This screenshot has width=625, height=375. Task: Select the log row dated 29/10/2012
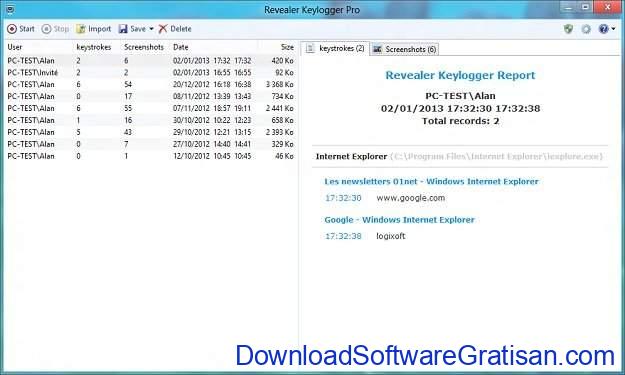pyautogui.click(x=150, y=132)
